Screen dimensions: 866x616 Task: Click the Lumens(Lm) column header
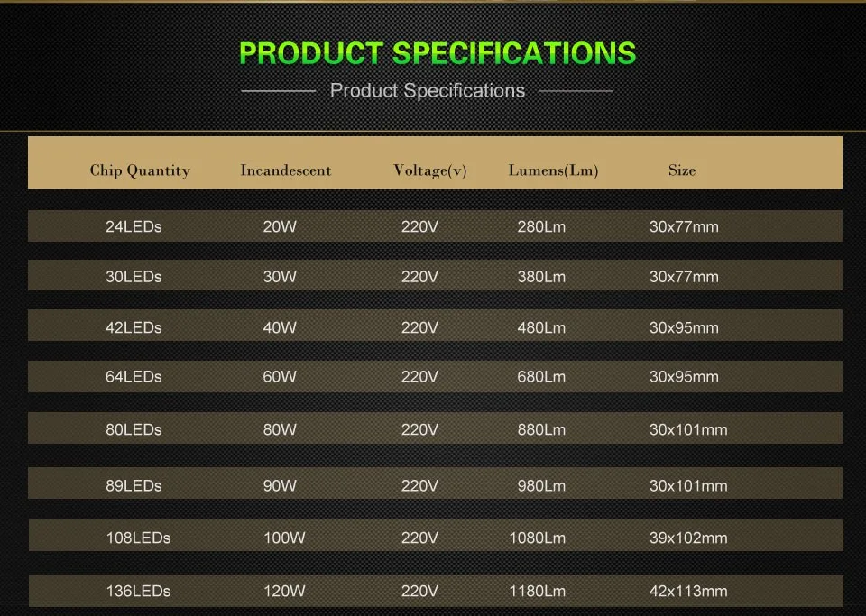click(553, 170)
